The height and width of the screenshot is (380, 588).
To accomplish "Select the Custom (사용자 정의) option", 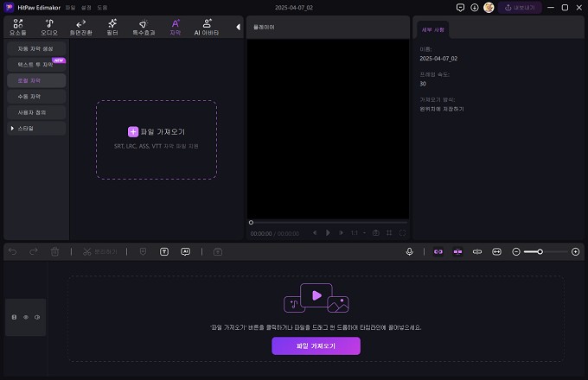I will [36, 112].
